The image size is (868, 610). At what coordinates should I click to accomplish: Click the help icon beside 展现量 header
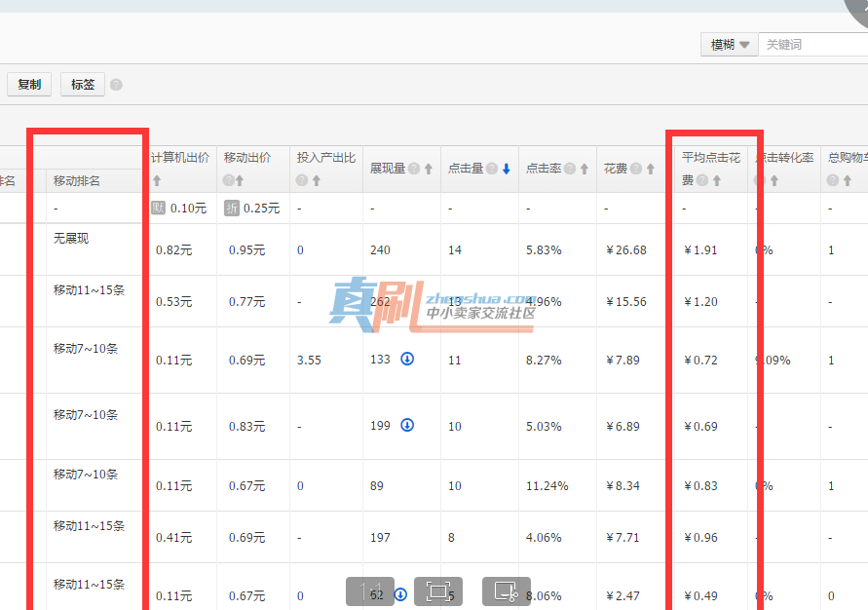coord(413,169)
